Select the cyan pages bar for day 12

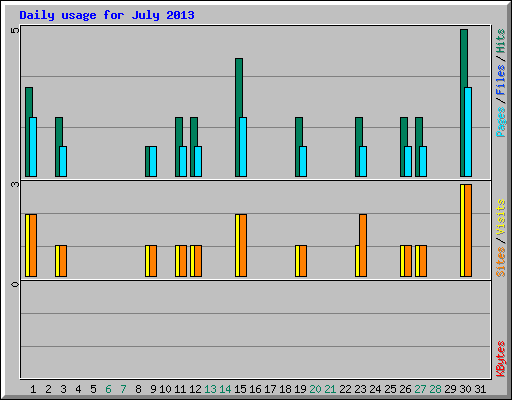click(x=198, y=161)
